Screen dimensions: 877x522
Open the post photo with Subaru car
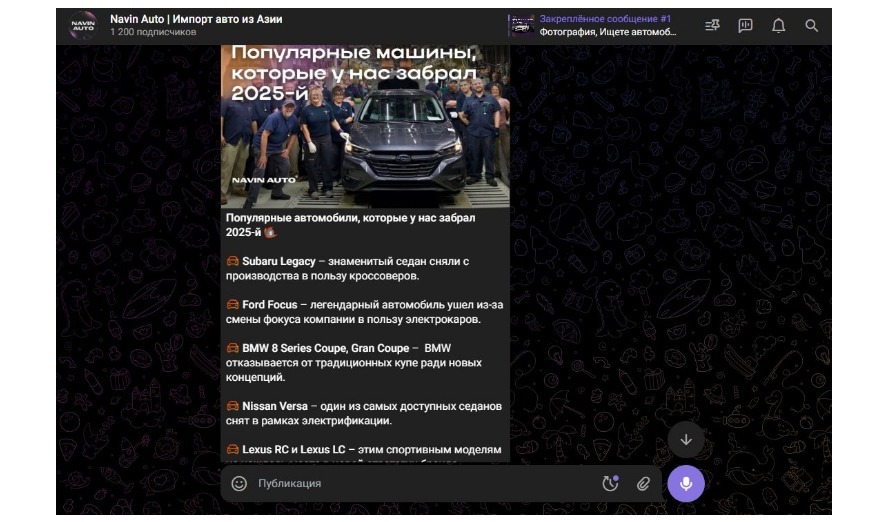365,126
